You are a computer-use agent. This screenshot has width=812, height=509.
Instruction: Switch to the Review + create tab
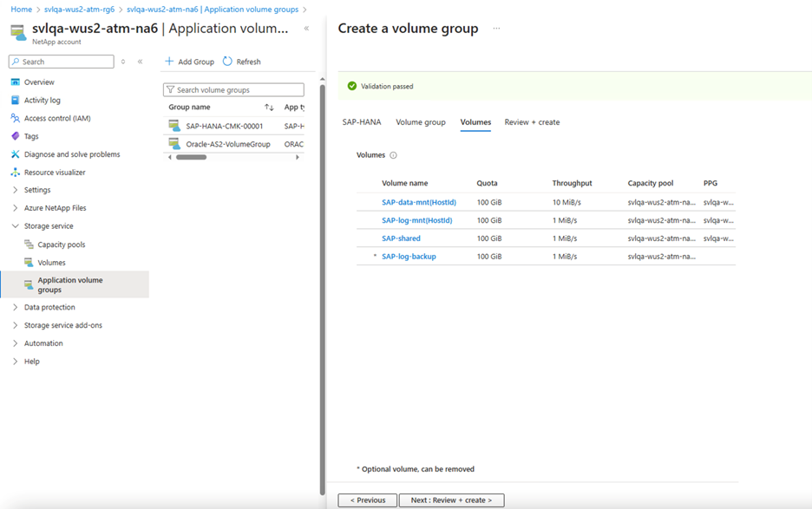tap(532, 122)
